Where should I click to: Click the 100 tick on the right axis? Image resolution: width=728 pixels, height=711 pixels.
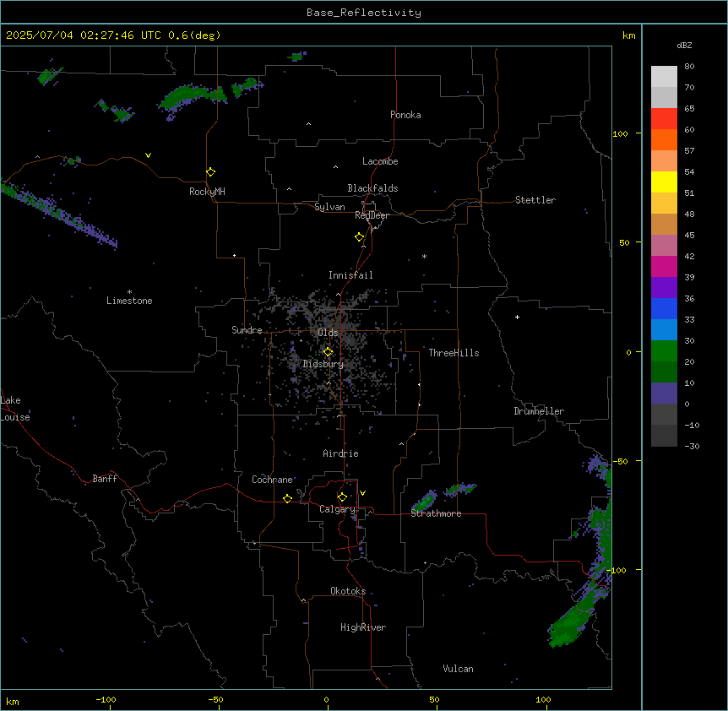pyautogui.click(x=620, y=133)
